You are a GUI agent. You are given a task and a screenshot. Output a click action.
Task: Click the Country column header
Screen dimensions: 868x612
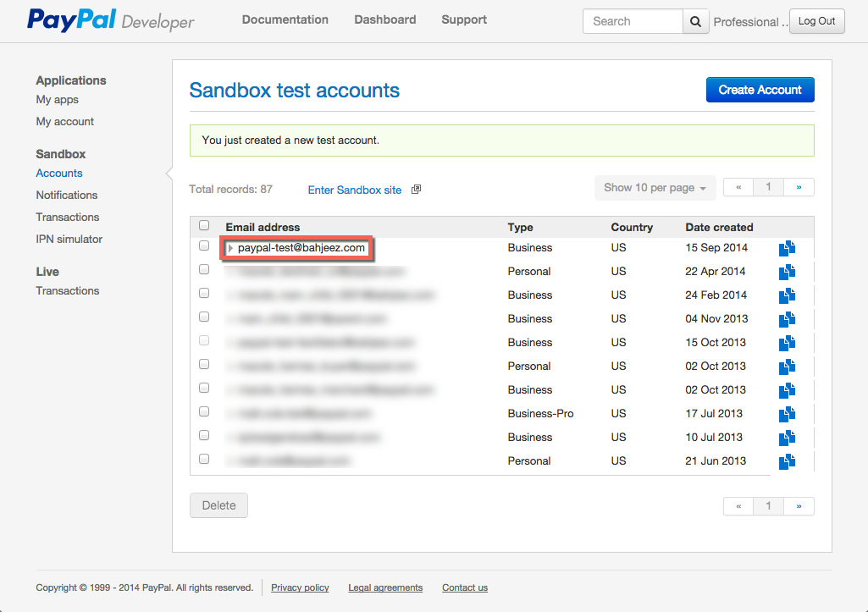(x=632, y=227)
